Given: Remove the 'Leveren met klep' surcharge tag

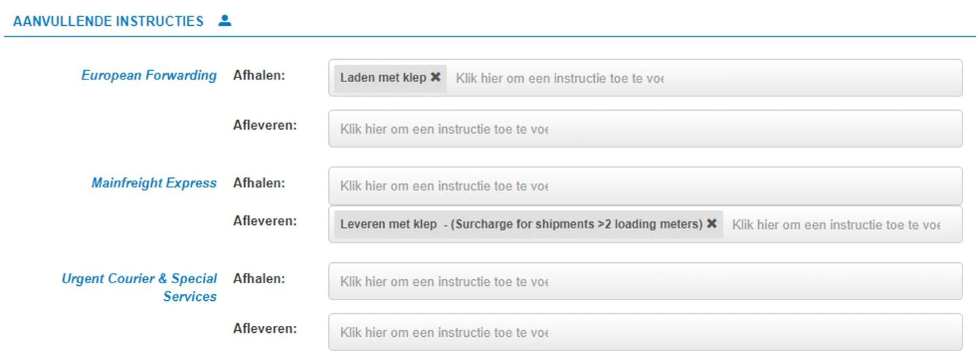Looking at the screenshot, I should coord(711,223).
